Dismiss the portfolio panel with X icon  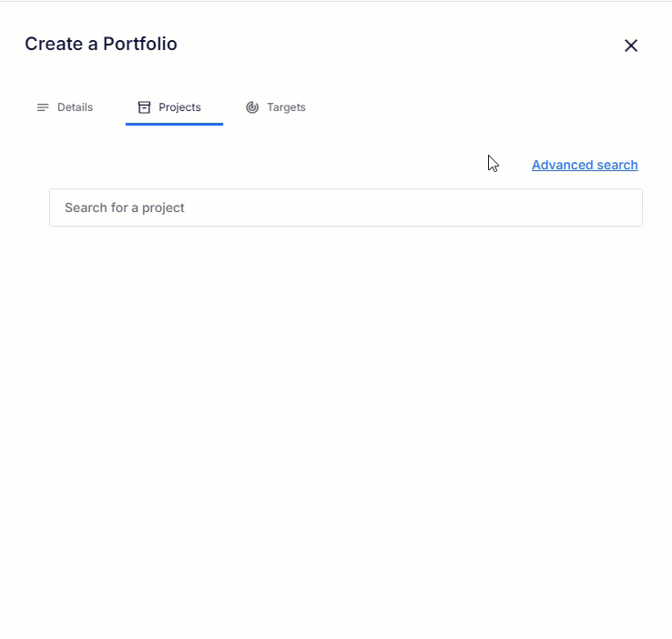pos(631,46)
